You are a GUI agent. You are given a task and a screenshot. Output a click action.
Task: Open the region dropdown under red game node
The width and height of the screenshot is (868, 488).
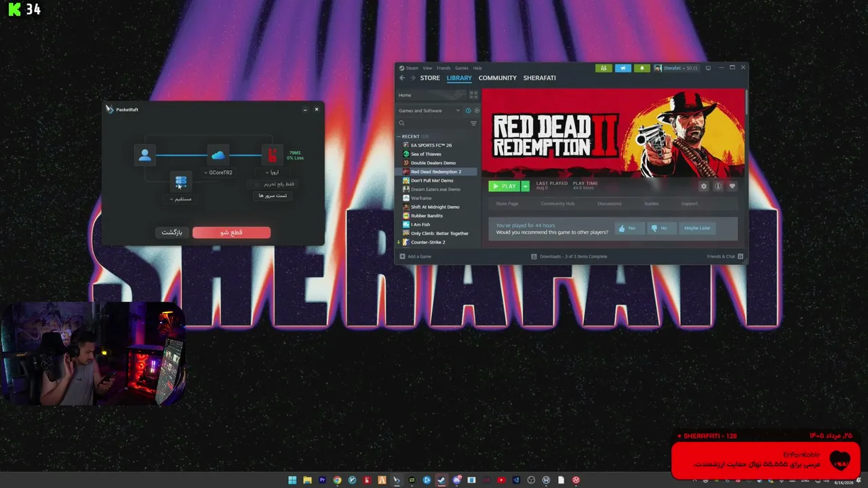[272, 173]
